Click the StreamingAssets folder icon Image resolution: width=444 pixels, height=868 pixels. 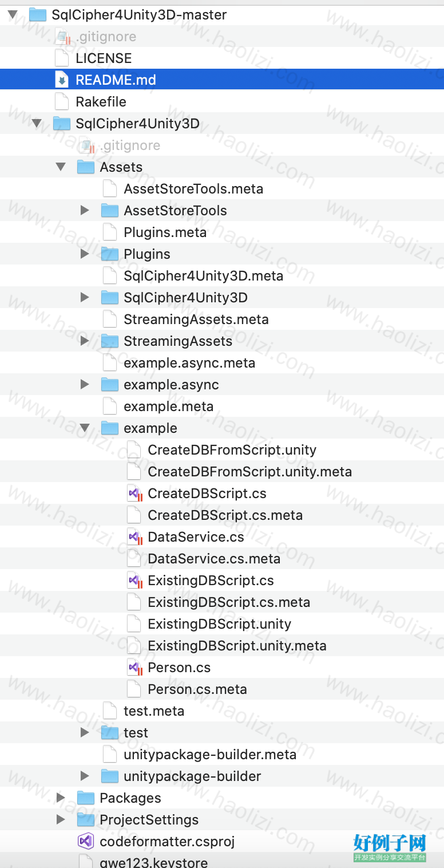[110, 341]
